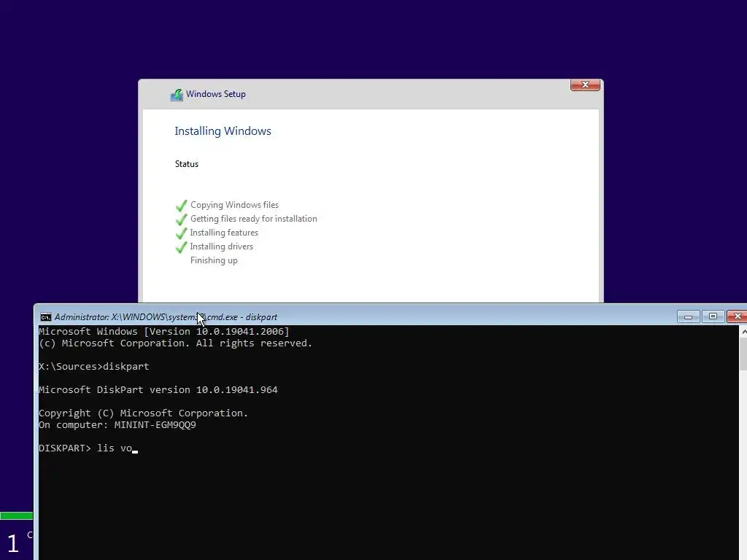Click the 'Copying Windows files' text
Image resolution: width=747 pixels, height=560 pixels.
234,205
